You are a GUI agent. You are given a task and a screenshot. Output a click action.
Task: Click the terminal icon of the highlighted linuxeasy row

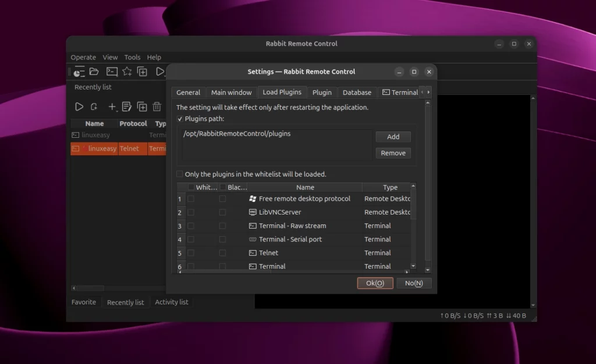pos(75,149)
